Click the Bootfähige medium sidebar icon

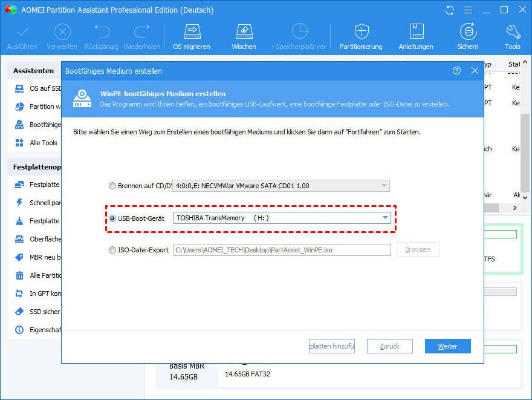[20, 125]
